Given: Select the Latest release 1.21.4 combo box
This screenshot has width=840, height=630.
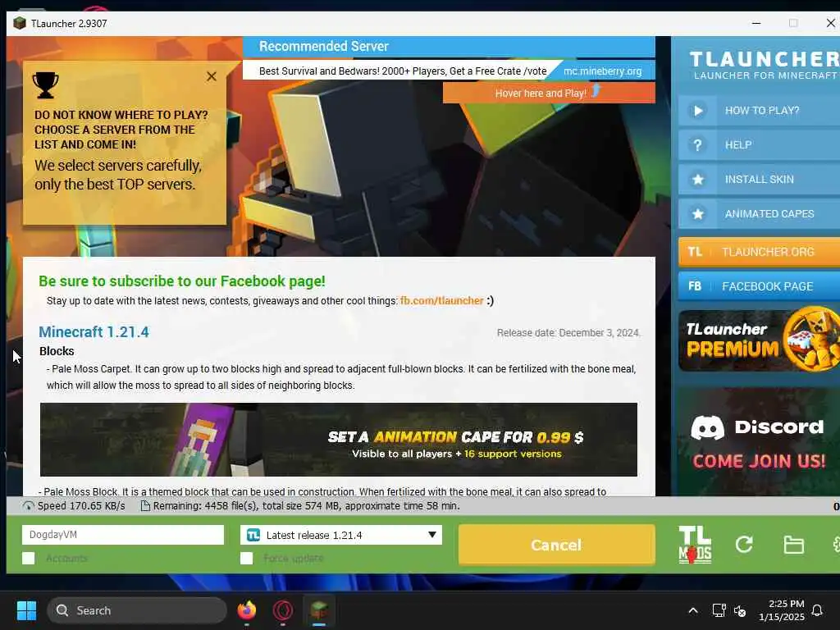Looking at the screenshot, I should tap(340, 535).
